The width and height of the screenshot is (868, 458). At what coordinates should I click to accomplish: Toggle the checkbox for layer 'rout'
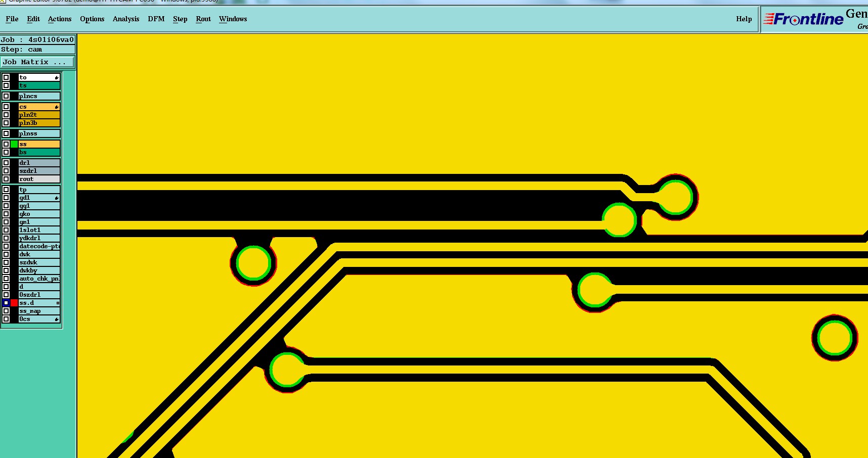coord(6,179)
